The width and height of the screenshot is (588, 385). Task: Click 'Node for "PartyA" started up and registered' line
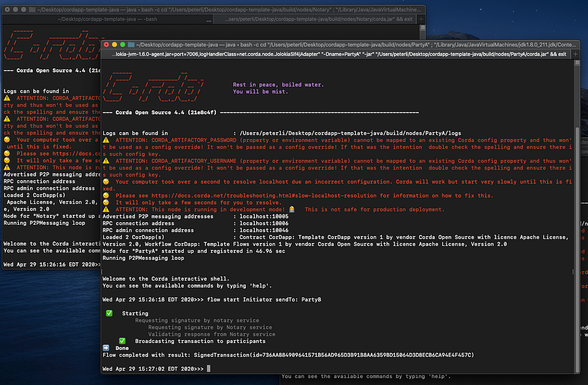[194, 251]
